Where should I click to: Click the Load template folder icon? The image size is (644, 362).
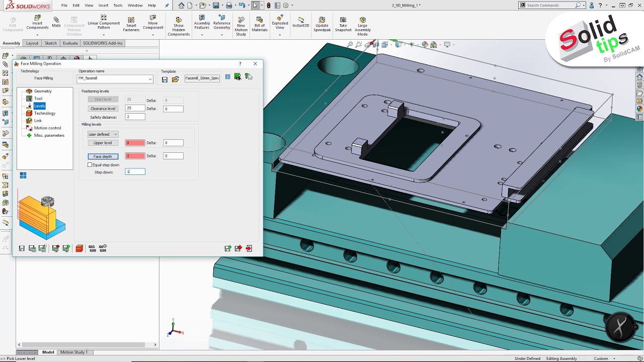(175, 79)
